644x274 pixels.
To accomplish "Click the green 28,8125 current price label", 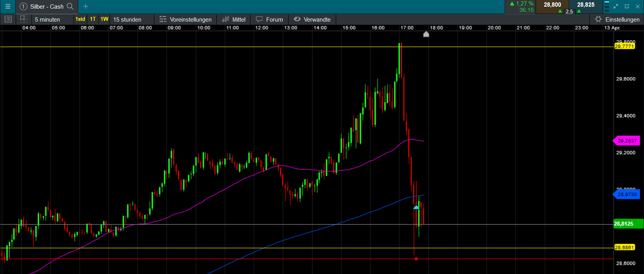I will [628, 224].
